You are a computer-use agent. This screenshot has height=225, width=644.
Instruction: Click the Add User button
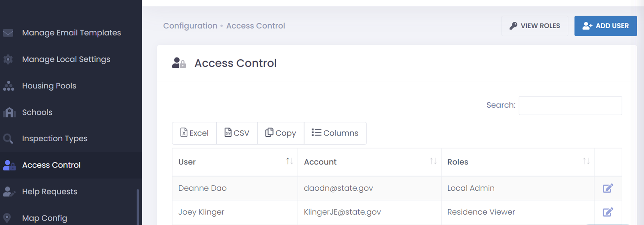pyautogui.click(x=606, y=26)
